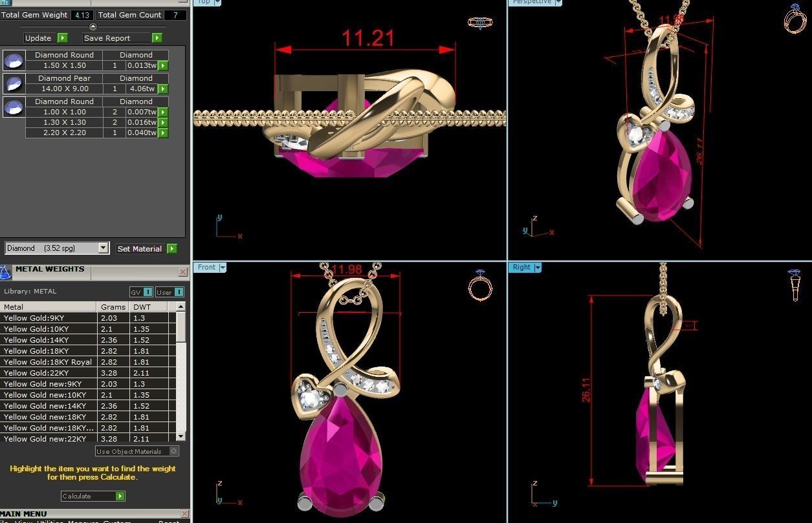Click the green arrow next to 4.06tw
The height and width of the screenshot is (523, 812).
point(163,89)
